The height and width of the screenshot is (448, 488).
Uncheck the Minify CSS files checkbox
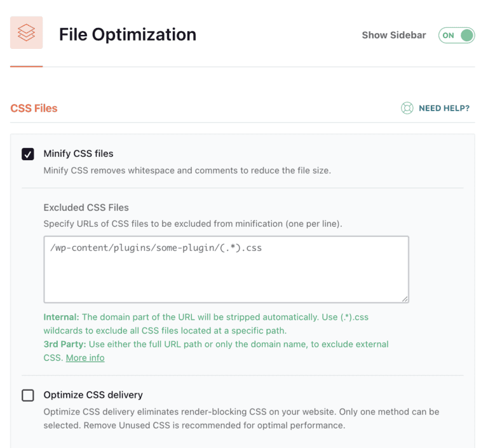pyautogui.click(x=28, y=154)
